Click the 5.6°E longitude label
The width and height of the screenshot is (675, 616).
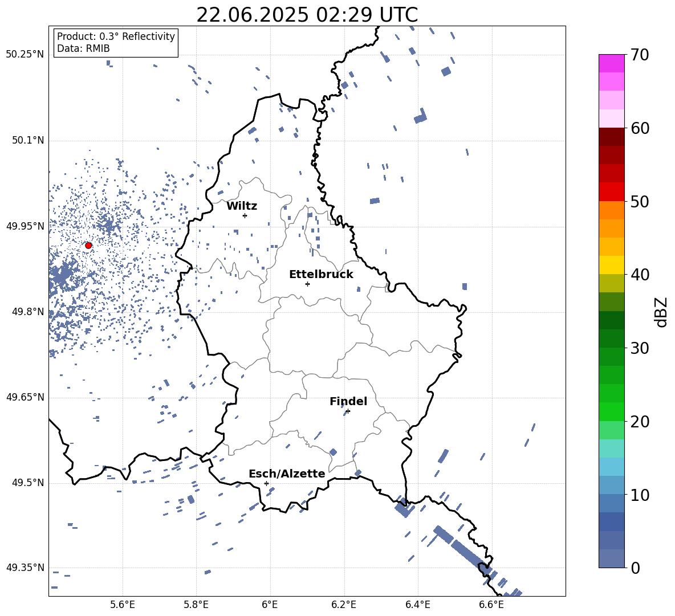[123, 605]
